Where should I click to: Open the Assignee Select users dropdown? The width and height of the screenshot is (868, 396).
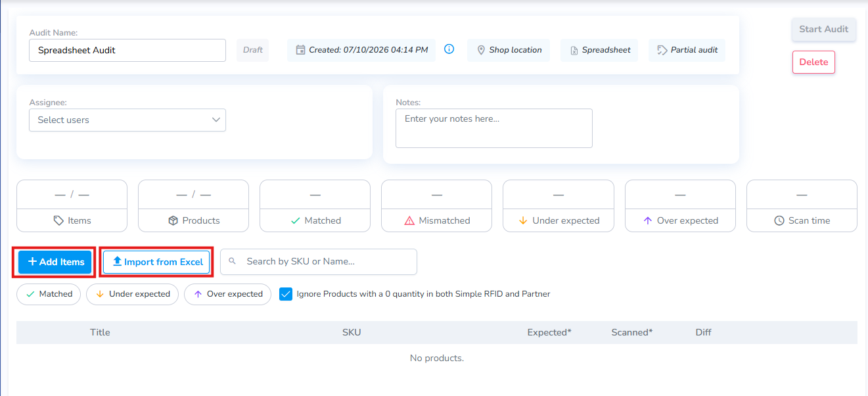[x=127, y=120]
